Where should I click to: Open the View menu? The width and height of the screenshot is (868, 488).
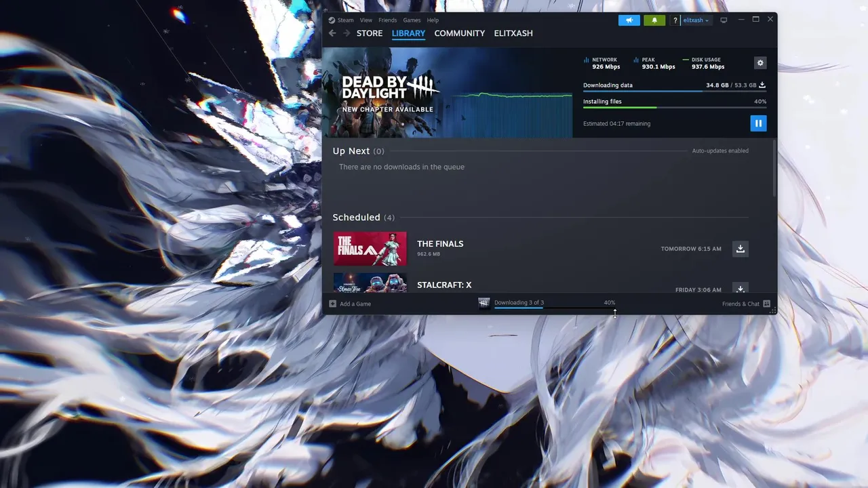click(366, 20)
